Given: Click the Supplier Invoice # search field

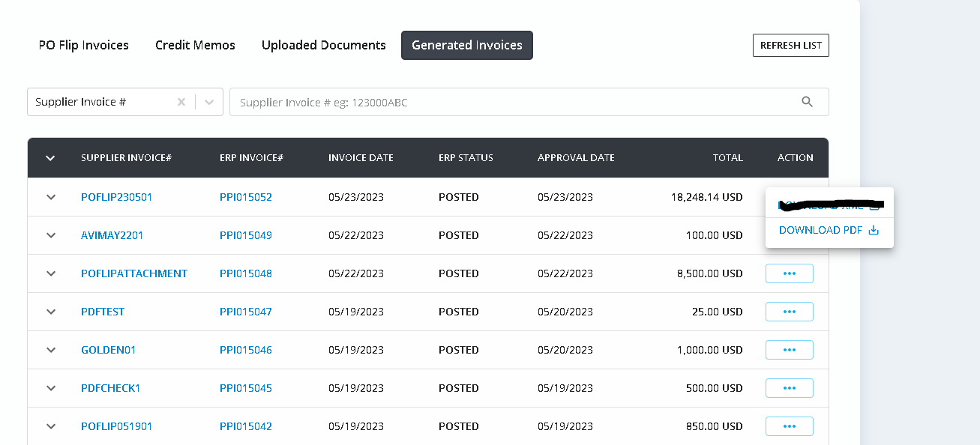Looking at the screenshot, I should pyautogui.click(x=510, y=102).
